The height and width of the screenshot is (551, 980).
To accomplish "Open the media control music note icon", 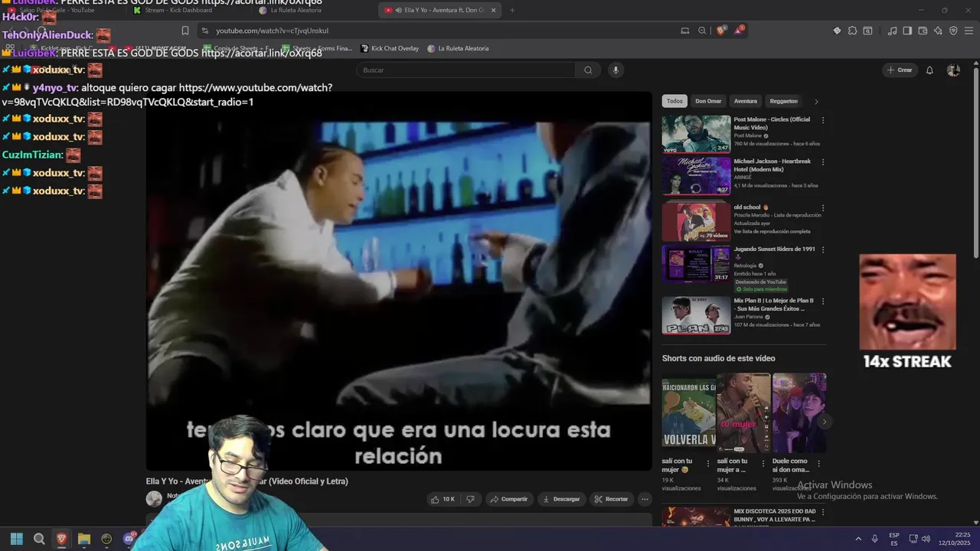I will tap(892, 31).
